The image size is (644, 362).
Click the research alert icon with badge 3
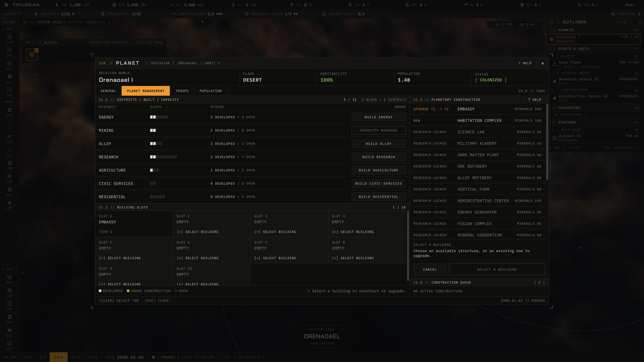click(32, 54)
